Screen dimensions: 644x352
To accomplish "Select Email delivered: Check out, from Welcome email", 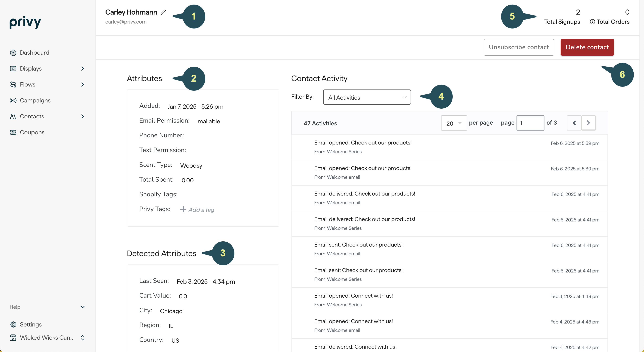I will pyautogui.click(x=449, y=198).
